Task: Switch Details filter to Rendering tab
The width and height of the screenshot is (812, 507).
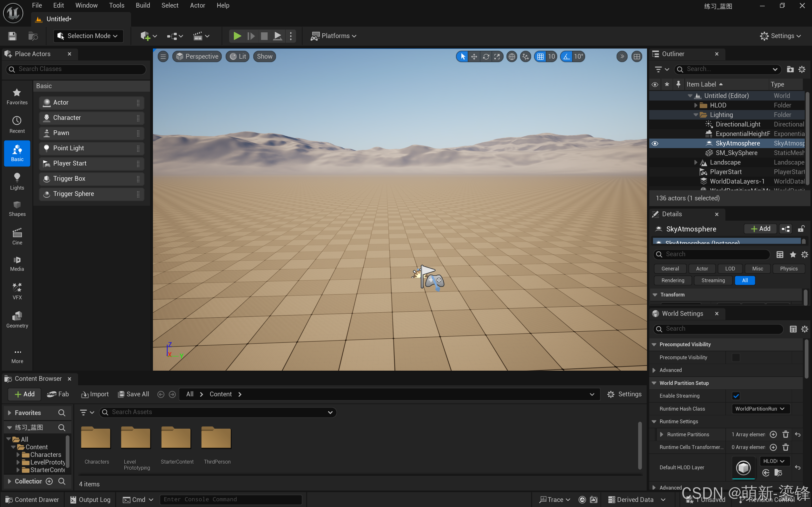Action: pyautogui.click(x=672, y=280)
